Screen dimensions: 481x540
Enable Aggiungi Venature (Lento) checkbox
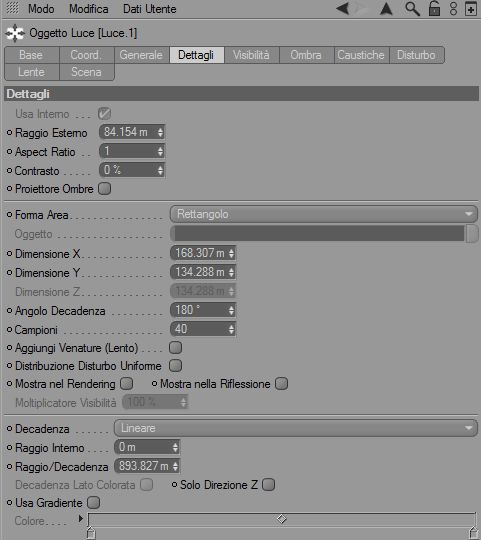point(175,347)
